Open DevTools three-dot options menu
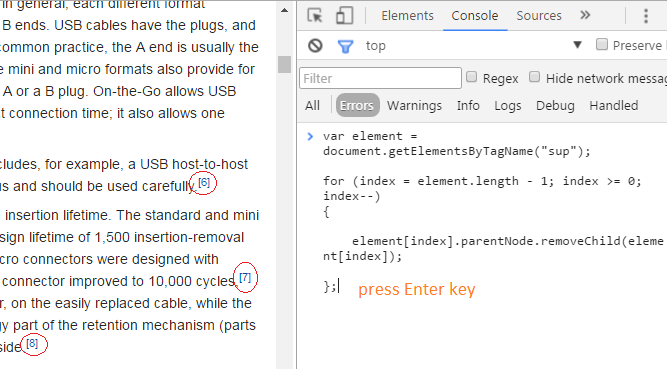Screen dimensions: 667x369 point(646,16)
